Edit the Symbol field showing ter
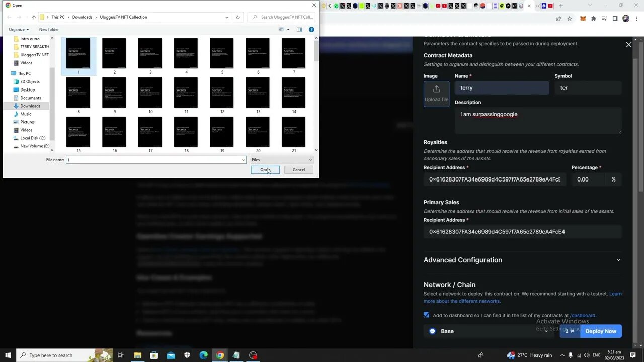Screen dimensions: 644x362 (588, 88)
